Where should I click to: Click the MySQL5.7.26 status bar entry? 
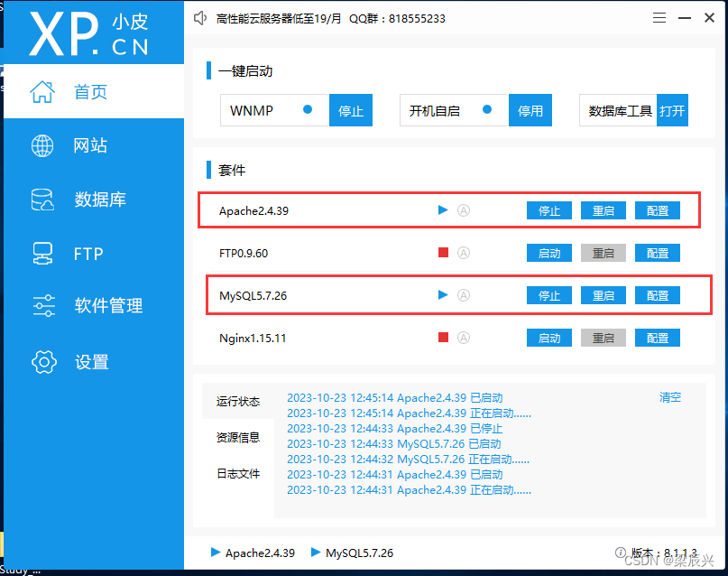click(x=353, y=553)
